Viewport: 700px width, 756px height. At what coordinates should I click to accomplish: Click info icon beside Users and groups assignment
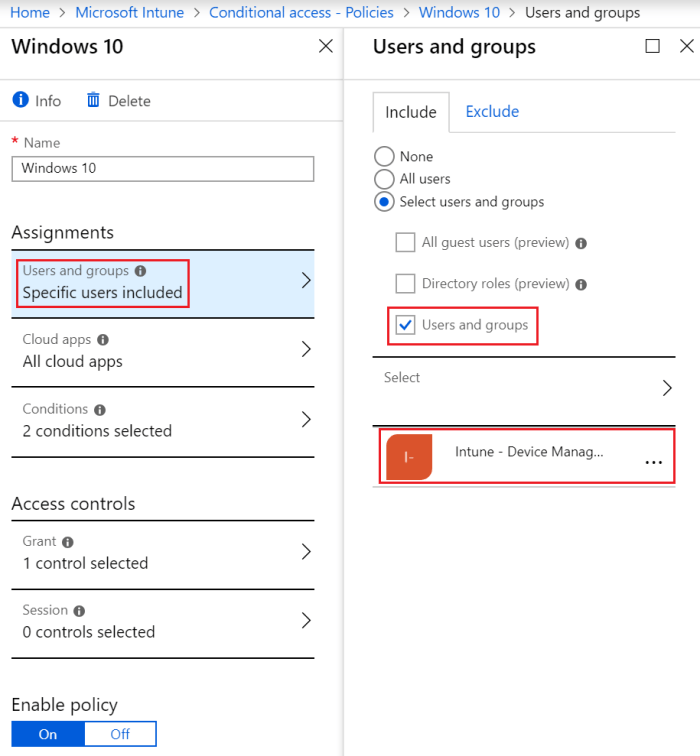click(x=141, y=271)
